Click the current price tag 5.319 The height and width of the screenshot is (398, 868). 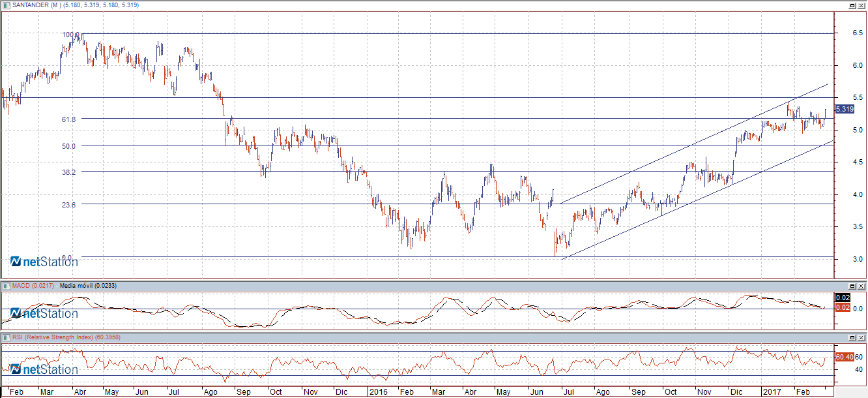pos(844,109)
